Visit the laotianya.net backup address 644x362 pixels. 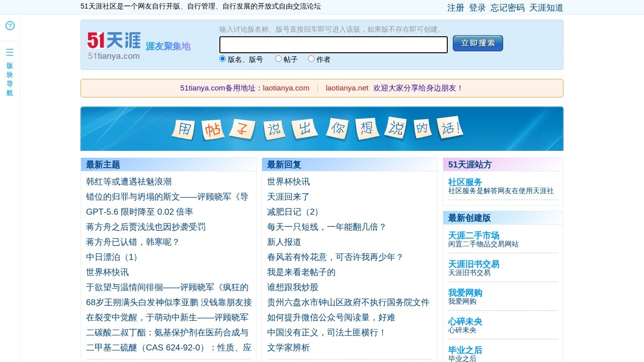tap(347, 88)
